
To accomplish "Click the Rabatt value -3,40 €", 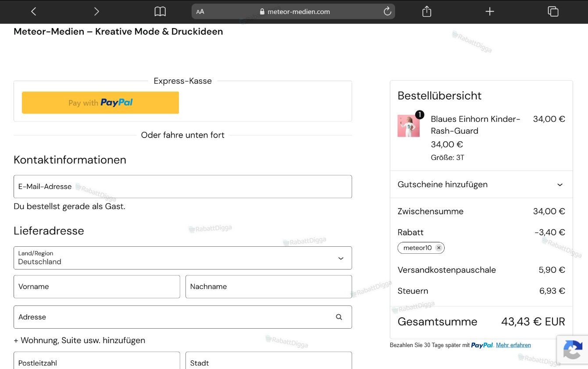I will [x=550, y=232].
